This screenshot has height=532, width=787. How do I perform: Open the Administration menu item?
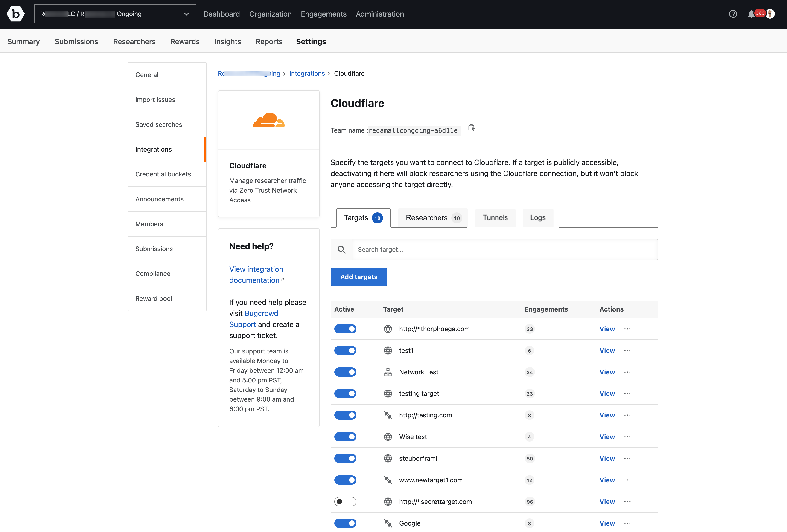[380, 14]
